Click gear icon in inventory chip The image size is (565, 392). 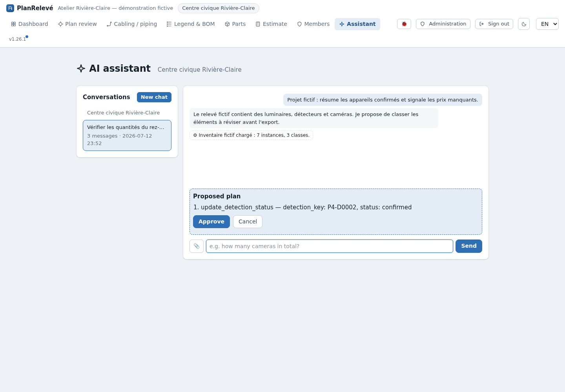point(195,135)
